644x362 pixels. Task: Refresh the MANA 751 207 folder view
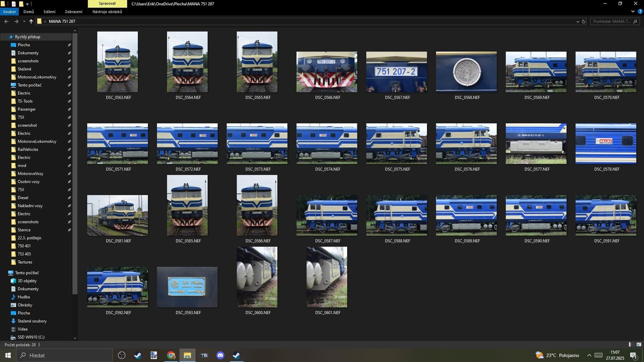584,22
